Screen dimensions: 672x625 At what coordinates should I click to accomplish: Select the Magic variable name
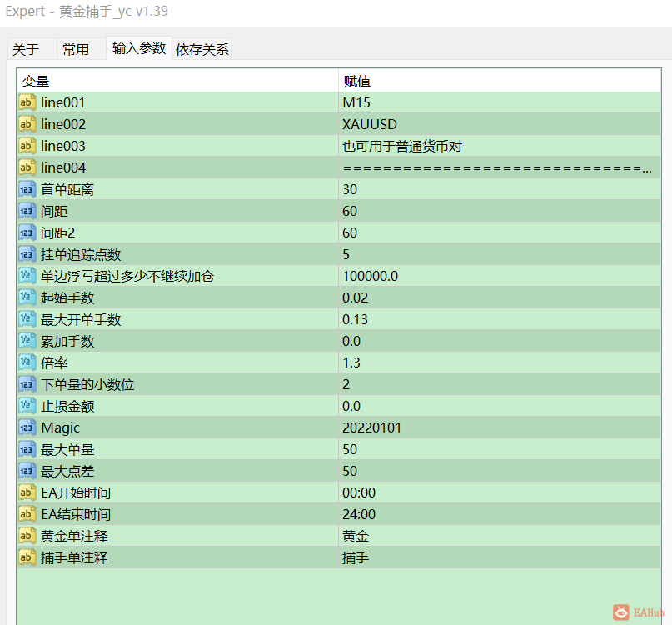[61, 427]
